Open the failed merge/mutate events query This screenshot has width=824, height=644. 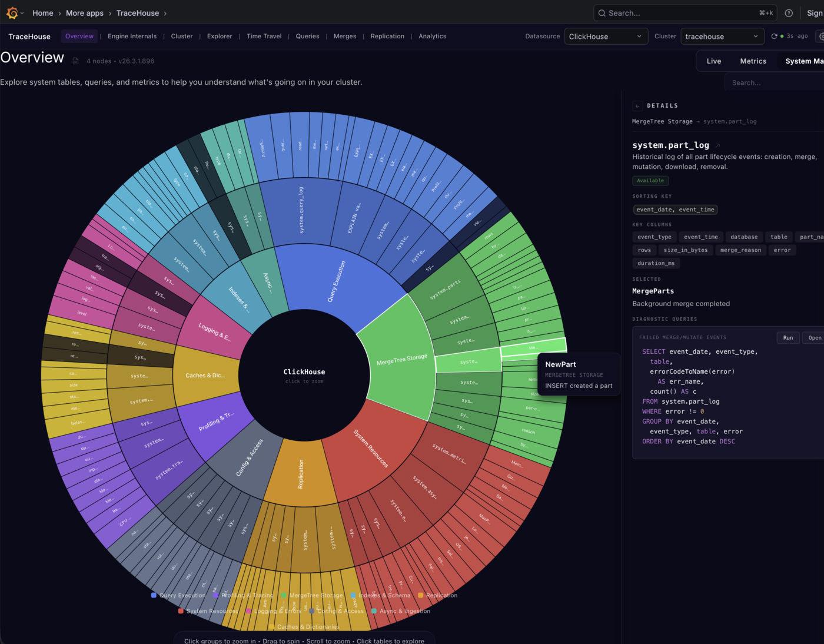815,338
